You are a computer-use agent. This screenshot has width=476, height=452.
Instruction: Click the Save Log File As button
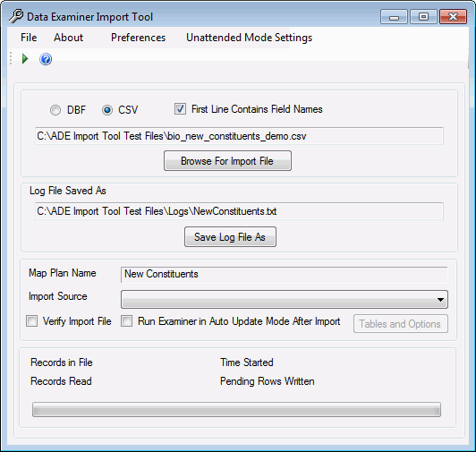[230, 236]
